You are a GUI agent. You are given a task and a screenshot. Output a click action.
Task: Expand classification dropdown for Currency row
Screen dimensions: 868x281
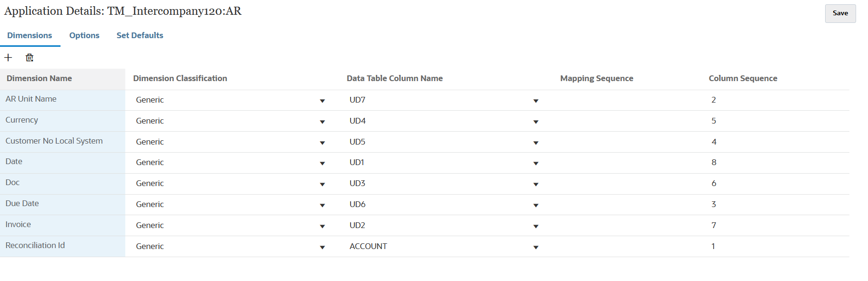[x=323, y=122]
